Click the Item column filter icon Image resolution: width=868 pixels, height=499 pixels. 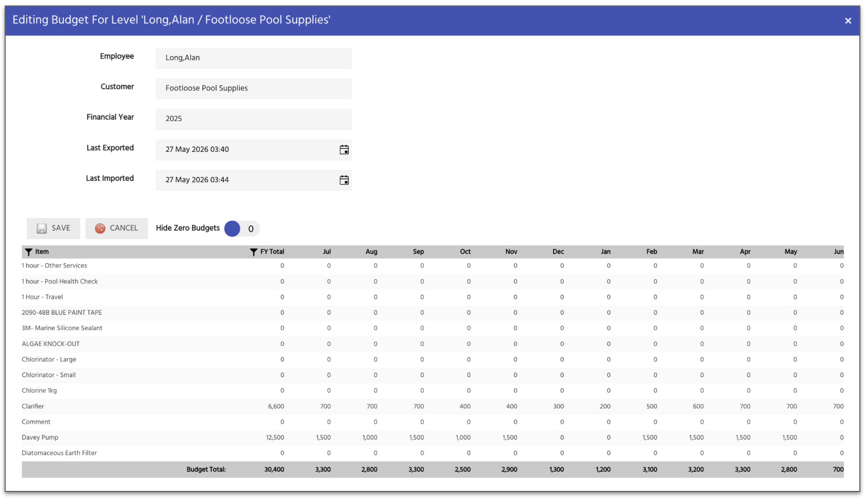click(28, 252)
